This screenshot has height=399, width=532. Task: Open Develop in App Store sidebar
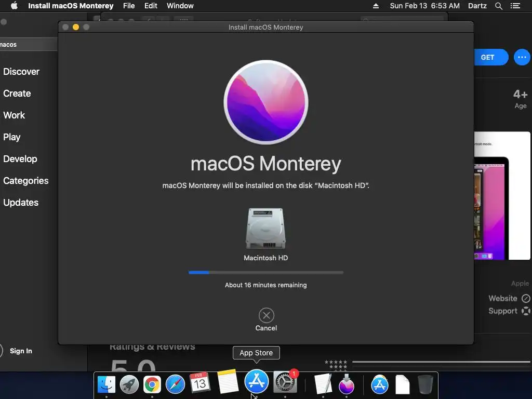tap(20, 159)
